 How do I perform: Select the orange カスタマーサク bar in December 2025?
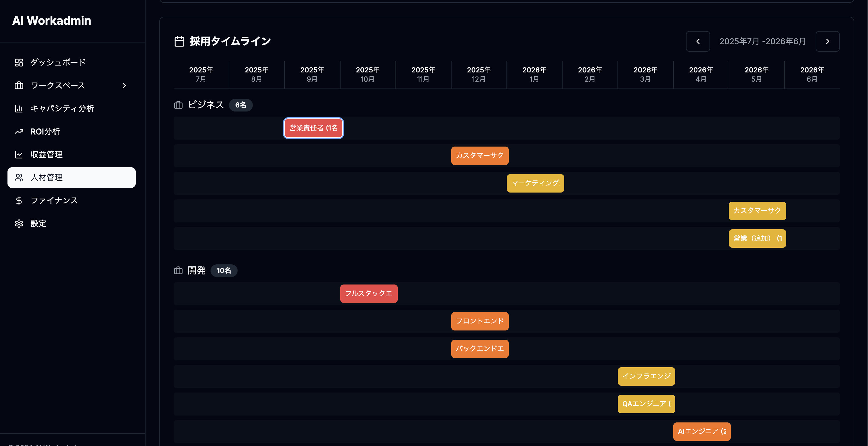point(480,155)
